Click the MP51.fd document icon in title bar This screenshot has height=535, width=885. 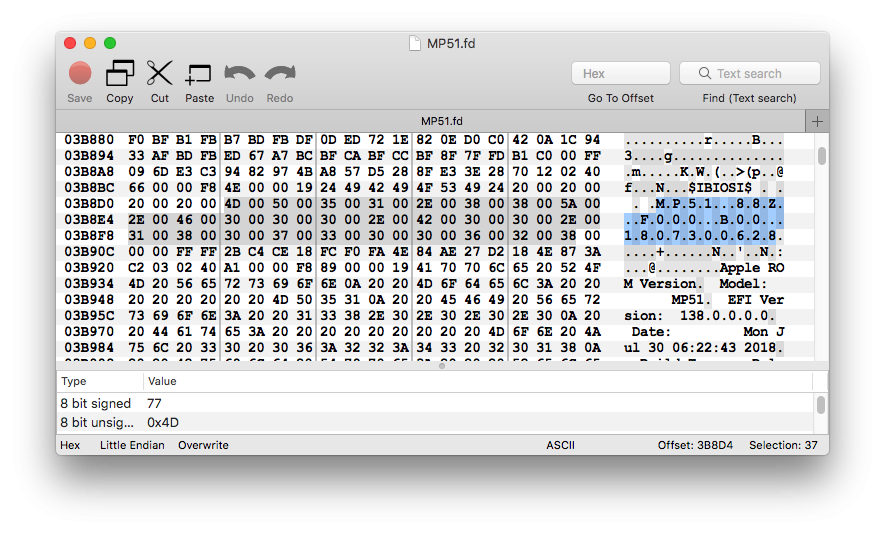(415, 43)
